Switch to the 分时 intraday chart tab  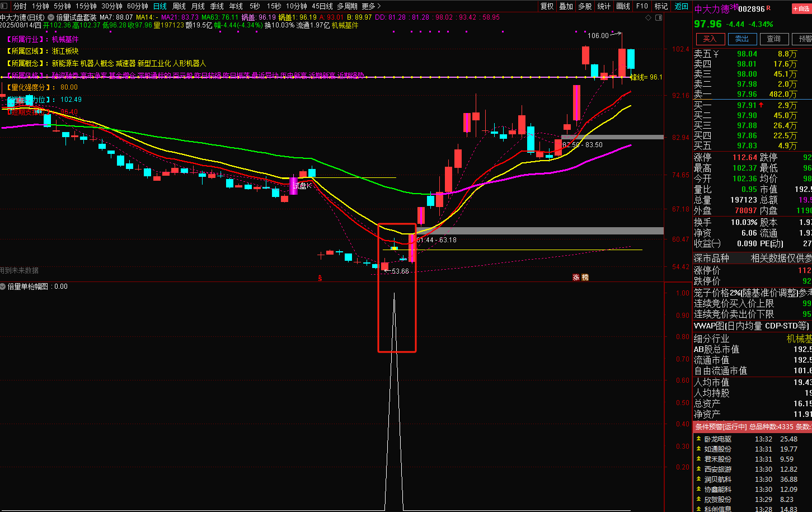tap(20, 6)
